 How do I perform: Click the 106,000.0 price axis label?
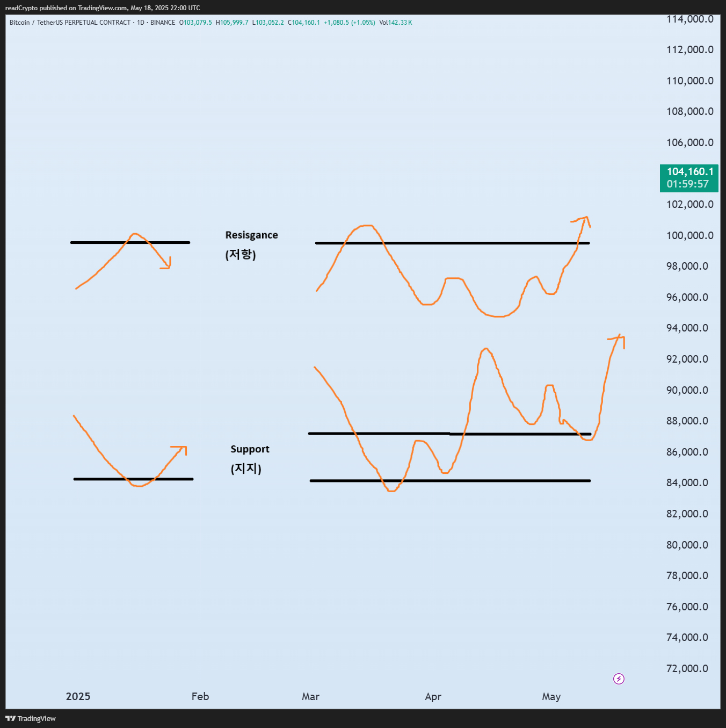(x=690, y=142)
